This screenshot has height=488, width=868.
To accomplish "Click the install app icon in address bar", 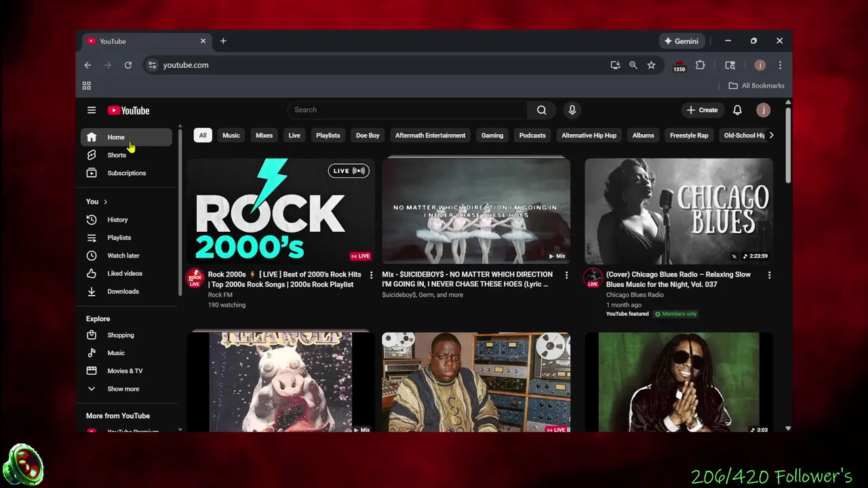I will (x=615, y=65).
